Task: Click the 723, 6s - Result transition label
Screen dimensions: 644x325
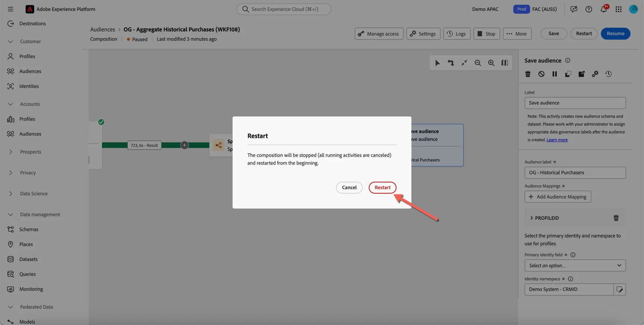Action: [x=144, y=145]
